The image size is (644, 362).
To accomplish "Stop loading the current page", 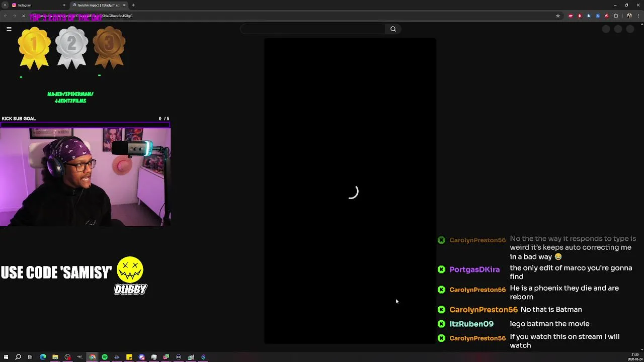I will click(23, 16).
